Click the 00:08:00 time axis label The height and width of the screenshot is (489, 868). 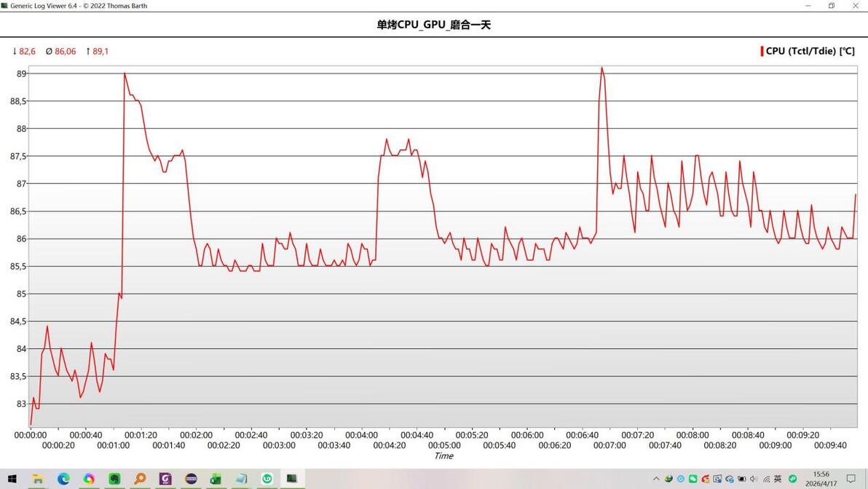[x=693, y=435]
